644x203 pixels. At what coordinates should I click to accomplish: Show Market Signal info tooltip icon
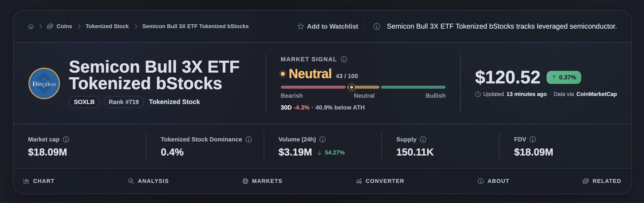tap(344, 59)
